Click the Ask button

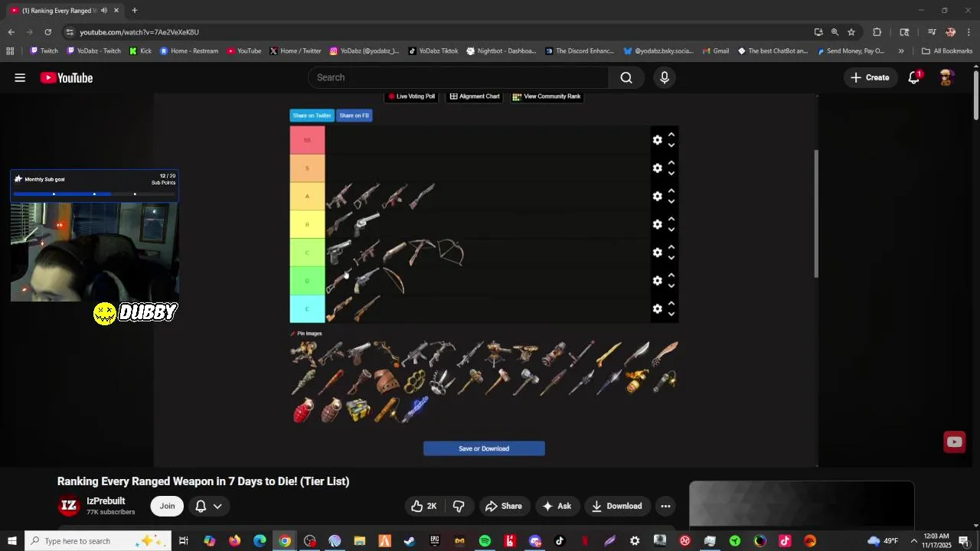coord(557,506)
